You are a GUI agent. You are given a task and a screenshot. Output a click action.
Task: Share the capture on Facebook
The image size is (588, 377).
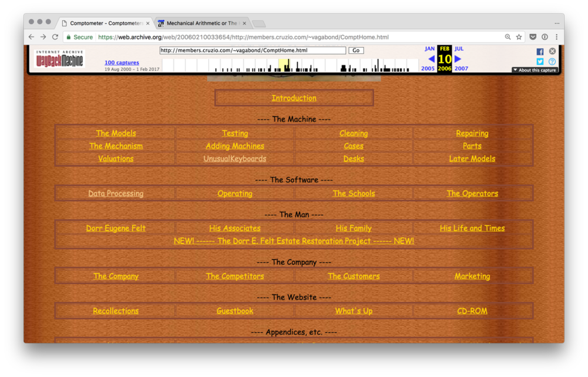540,52
